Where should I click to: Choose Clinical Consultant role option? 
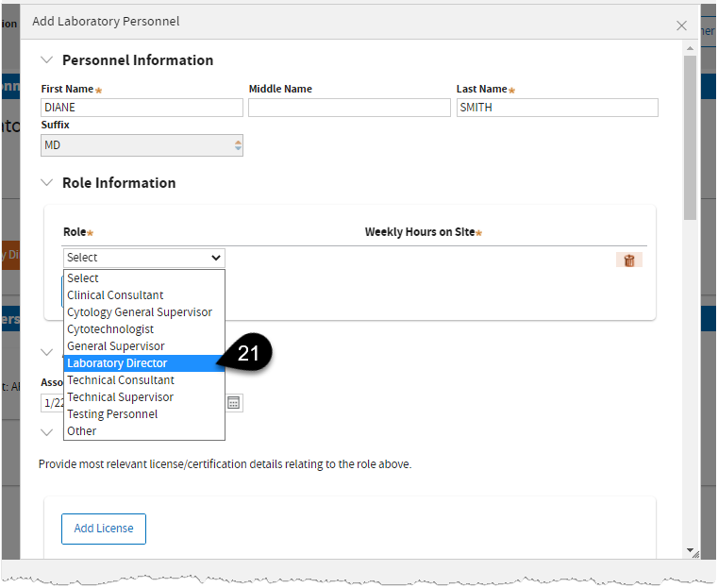pos(115,295)
